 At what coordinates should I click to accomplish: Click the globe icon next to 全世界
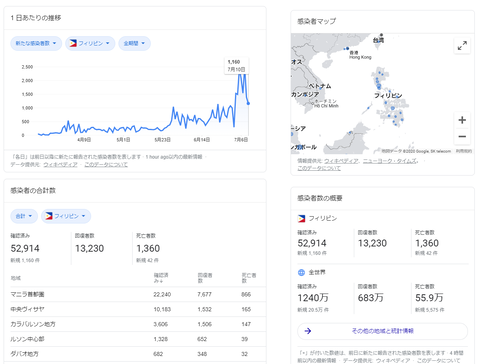(301, 272)
